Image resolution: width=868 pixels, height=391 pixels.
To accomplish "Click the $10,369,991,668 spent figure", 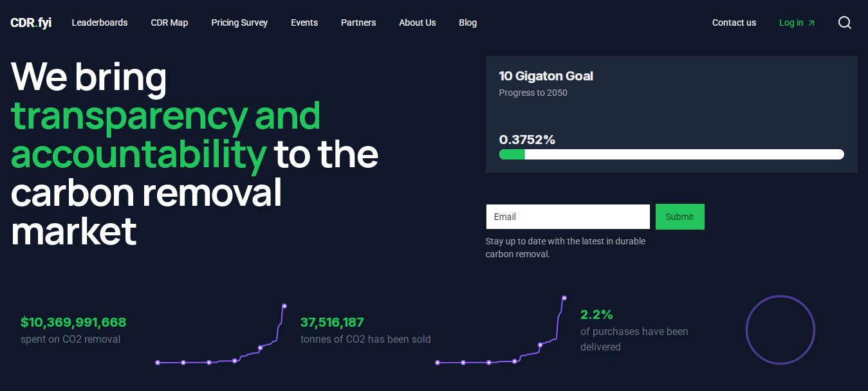I will click(x=73, y=322).
